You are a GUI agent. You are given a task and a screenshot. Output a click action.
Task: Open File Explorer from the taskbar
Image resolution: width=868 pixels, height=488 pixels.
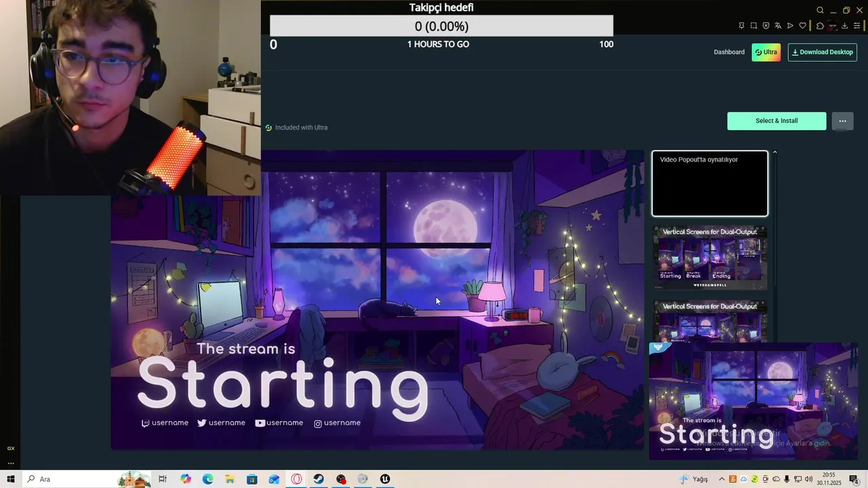pyautogui.click(x=230, y=479)
